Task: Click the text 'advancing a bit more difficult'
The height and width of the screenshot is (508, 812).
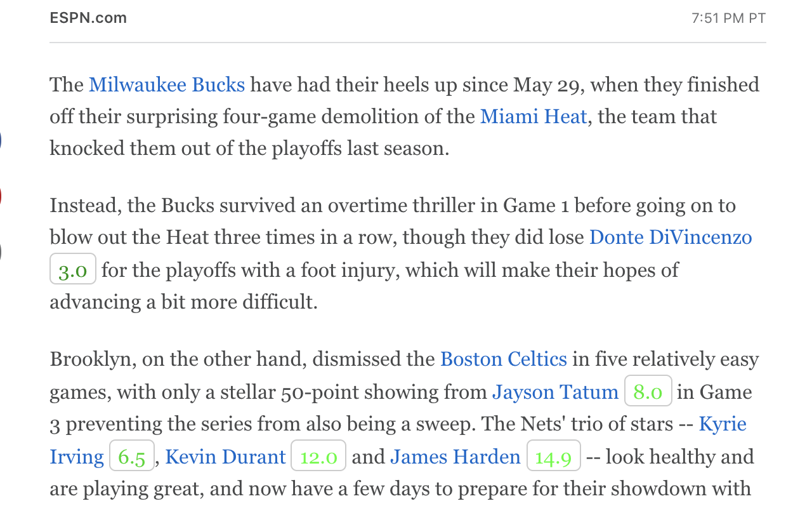Action: coord(183,302)
